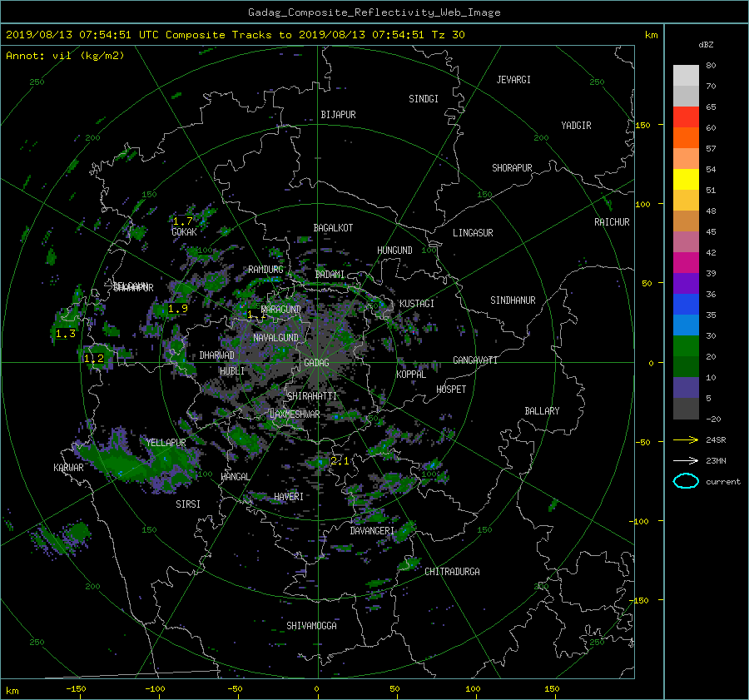Click the cyan current ellipse legend icon
749x700 pixels.
(x=686, y=481)
